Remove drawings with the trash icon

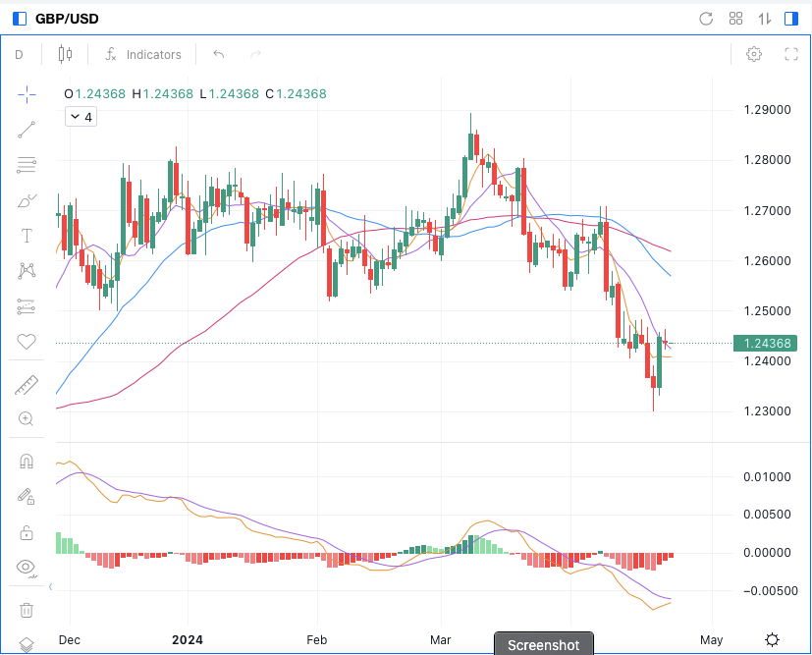(x=27, y=610)
